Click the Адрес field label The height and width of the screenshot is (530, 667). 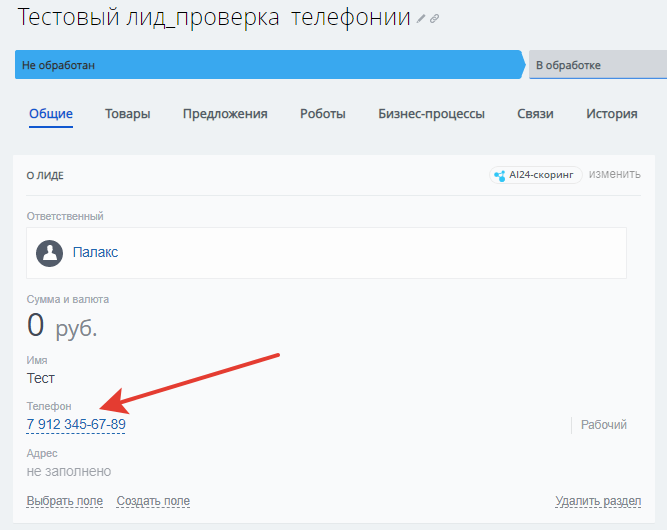click(42, 453)
